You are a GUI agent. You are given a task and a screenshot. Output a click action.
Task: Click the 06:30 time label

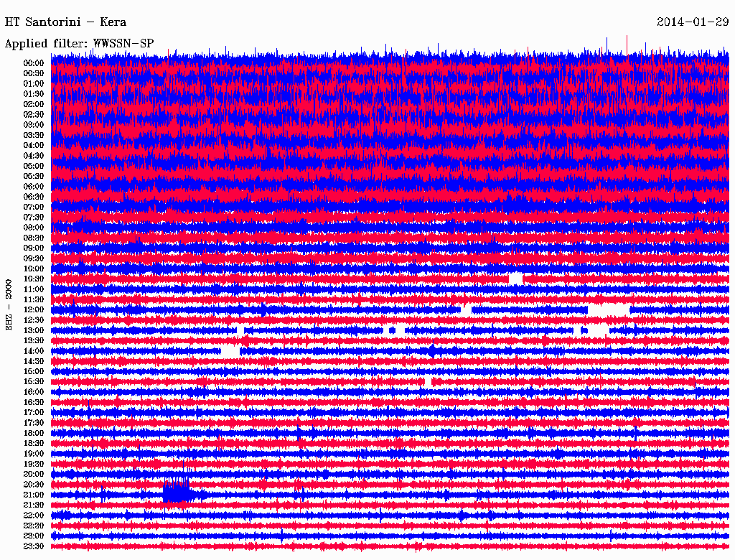click(x=34, y=197)
